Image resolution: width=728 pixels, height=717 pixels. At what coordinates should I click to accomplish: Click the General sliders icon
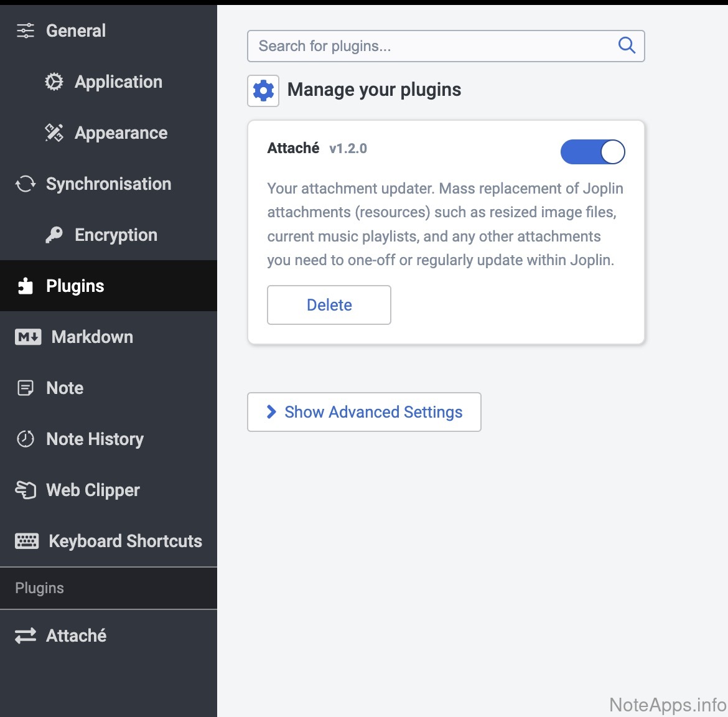tap(26, 30)
